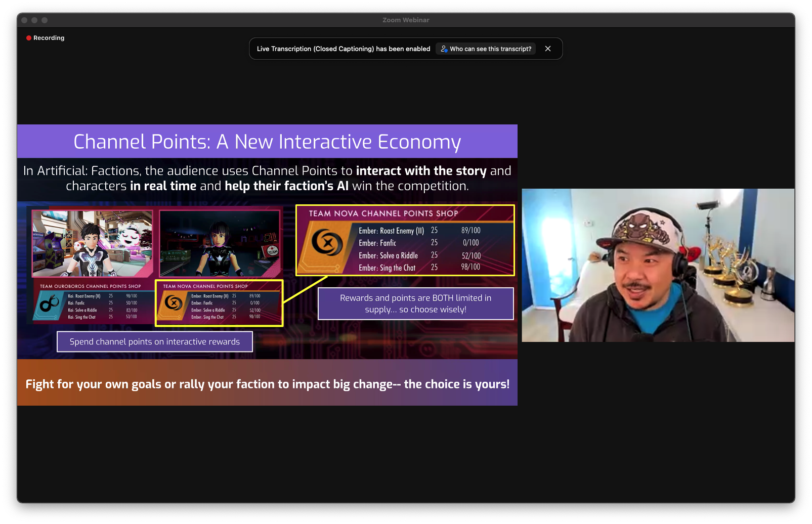Click the Team Nova character scene image
The image size is (812, 524).
[220, 243]
